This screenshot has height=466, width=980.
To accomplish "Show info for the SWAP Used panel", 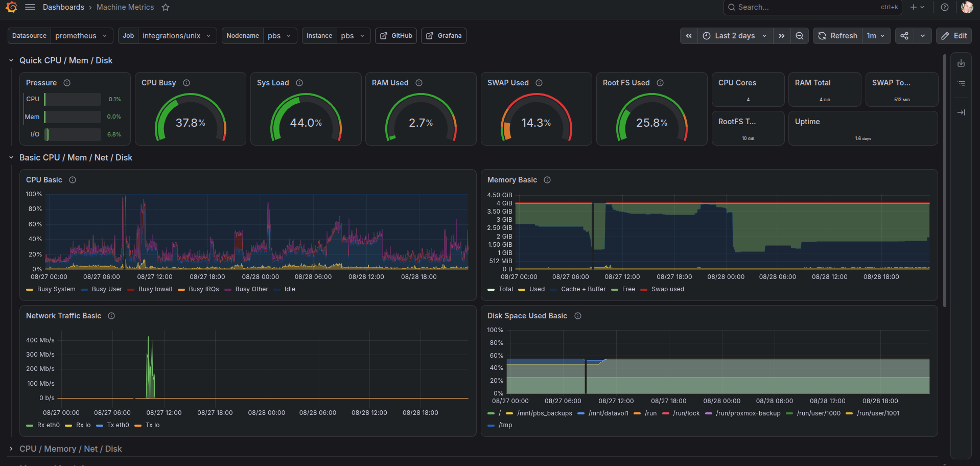I will click(539, 83).
